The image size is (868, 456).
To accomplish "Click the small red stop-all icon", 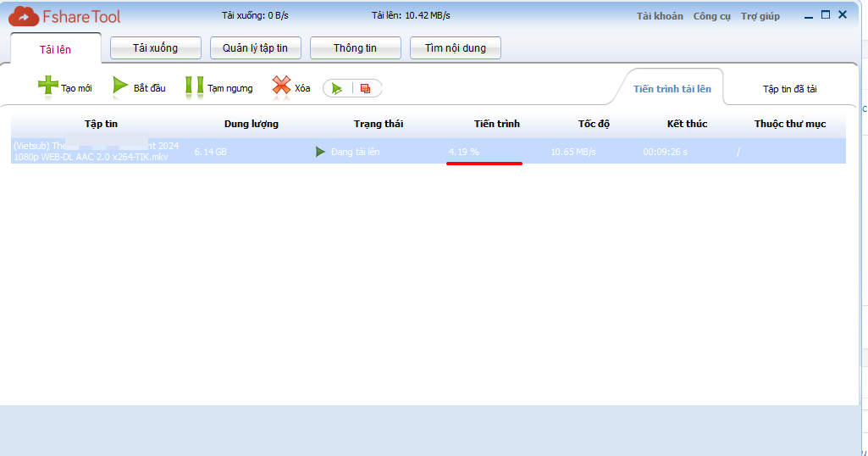I will coord(365,88).
